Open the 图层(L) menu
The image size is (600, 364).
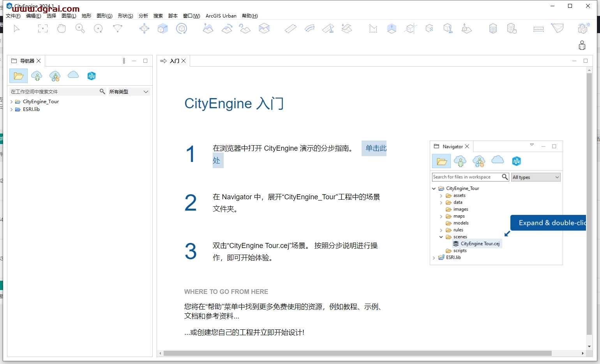[x=69, y=16]
